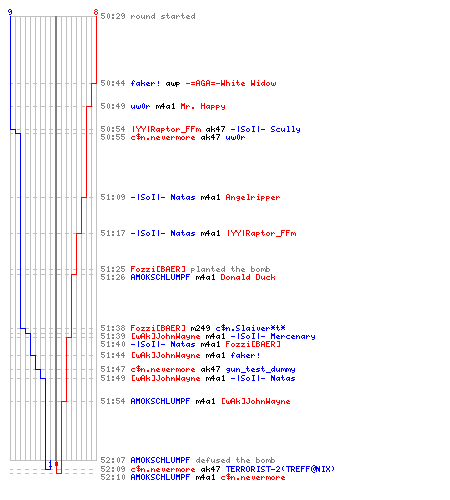This screenshot has width=450, height=500.
Task: Select uw0r in the 50:49 kill line
Action: (x=140, y=106)
